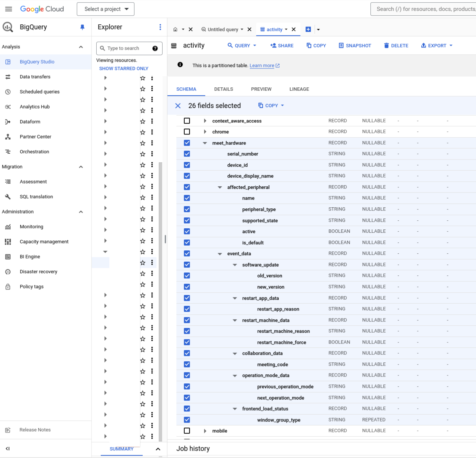This screenshot has width=476, height=458.
Task: Create a new query tab with plus icon
Action: pyautogui.click(x=308, y=30)
